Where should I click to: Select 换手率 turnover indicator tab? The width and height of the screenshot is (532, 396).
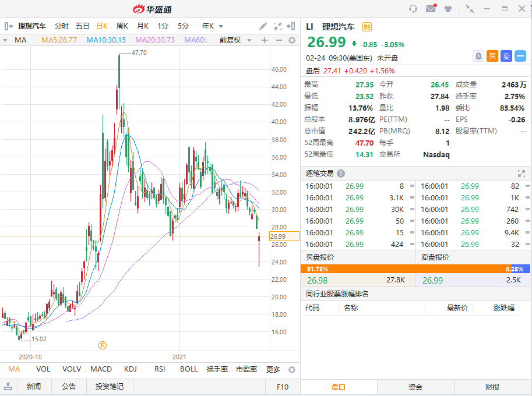(217, 369)
